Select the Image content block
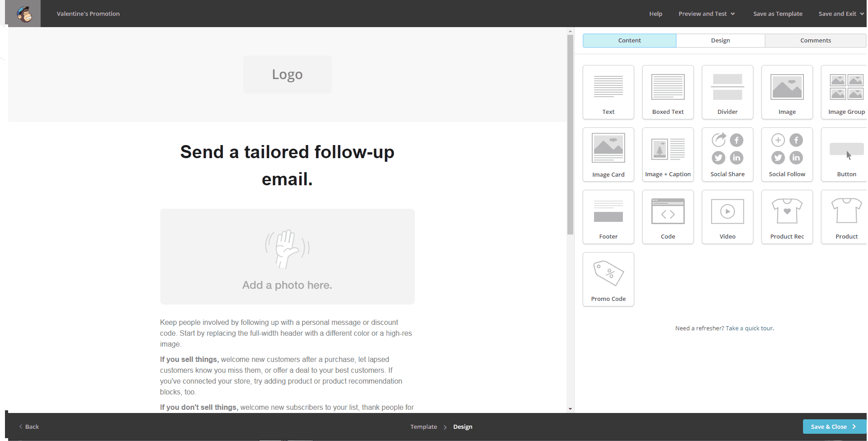 click(787, 92)
